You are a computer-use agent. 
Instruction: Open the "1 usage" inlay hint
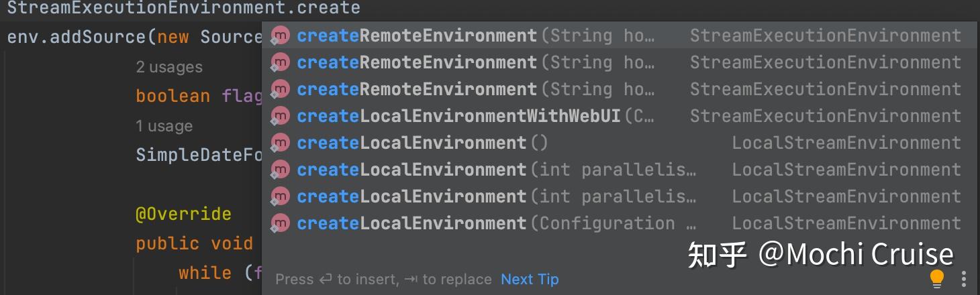(x=164, y=126)
